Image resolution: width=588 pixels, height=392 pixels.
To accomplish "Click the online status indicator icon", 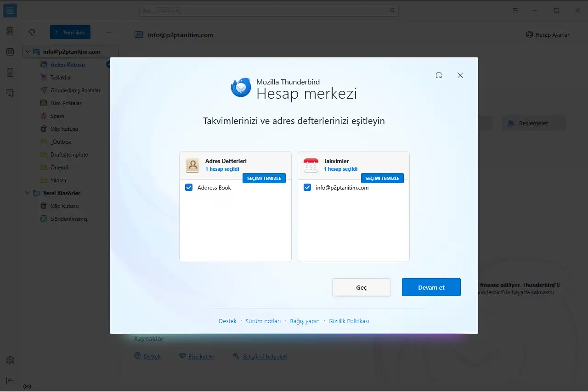I will (x=27, y=386).
